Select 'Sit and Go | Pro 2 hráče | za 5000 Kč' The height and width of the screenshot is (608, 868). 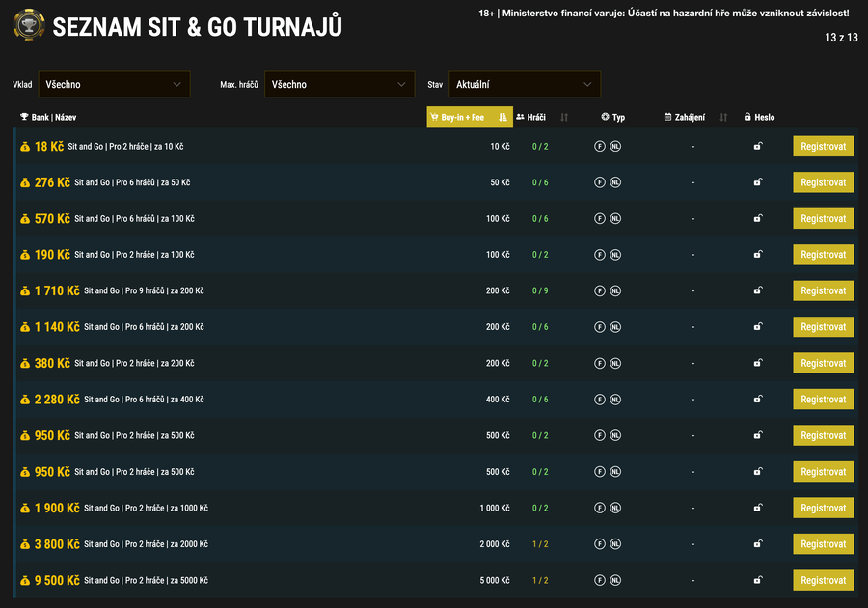click(x=147, y=580)
